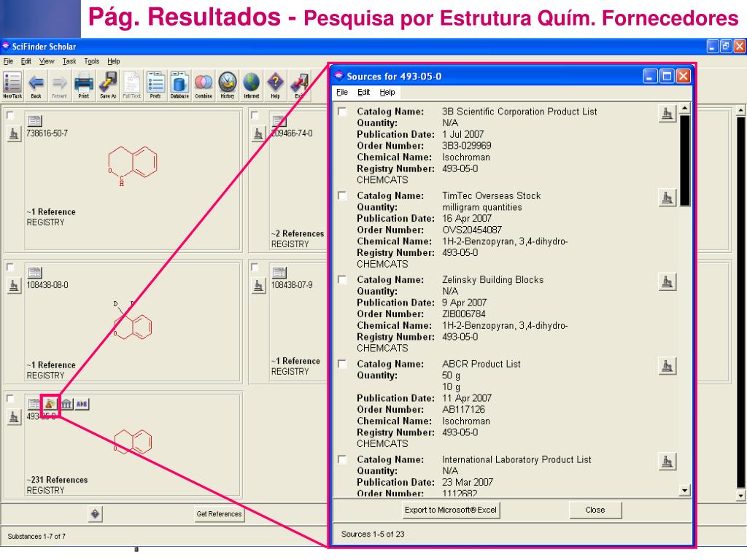
Task: Click regulatory information building icon for 493-05-0
Action: tap(66, 404)
